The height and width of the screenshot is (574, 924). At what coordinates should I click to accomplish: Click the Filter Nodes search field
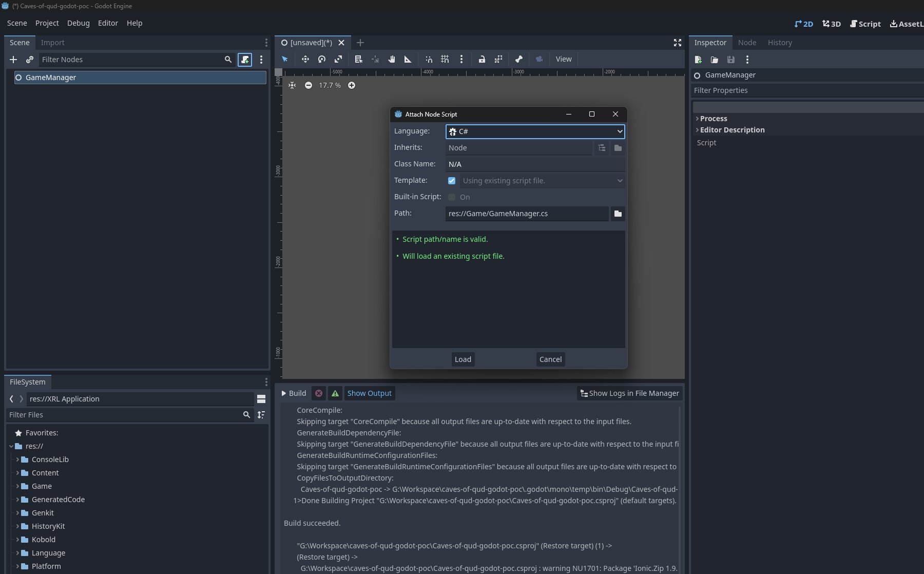pos(131,60)
